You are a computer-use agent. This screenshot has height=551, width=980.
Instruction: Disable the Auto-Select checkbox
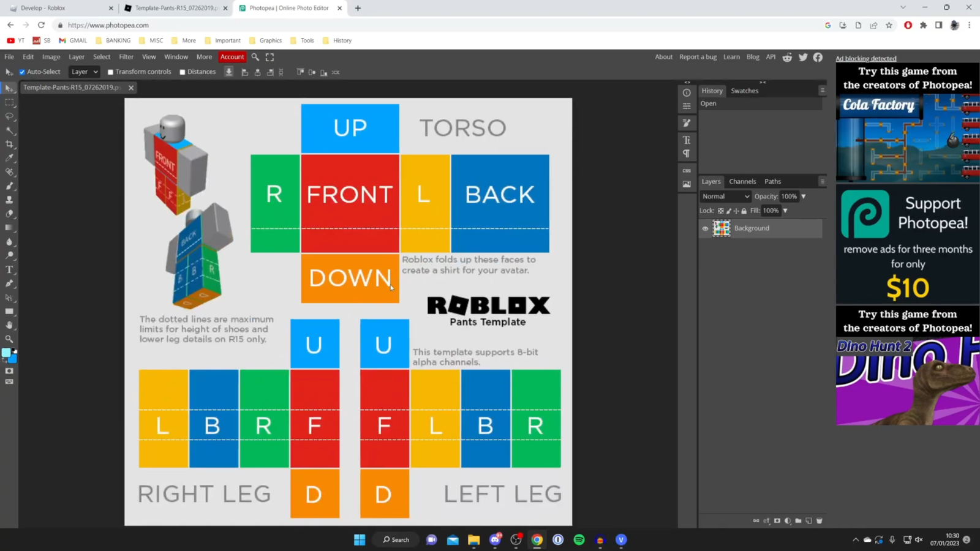[22, 72]
